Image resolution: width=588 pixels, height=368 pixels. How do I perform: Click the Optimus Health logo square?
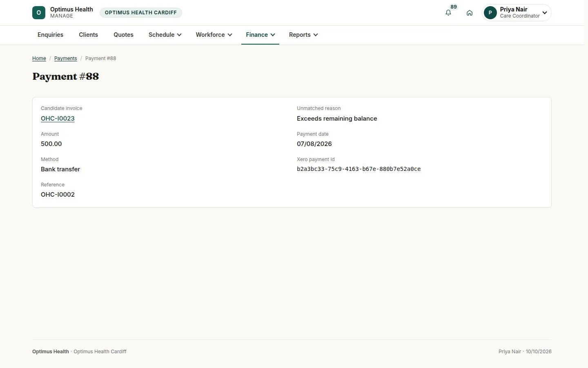tap(39, 13)
